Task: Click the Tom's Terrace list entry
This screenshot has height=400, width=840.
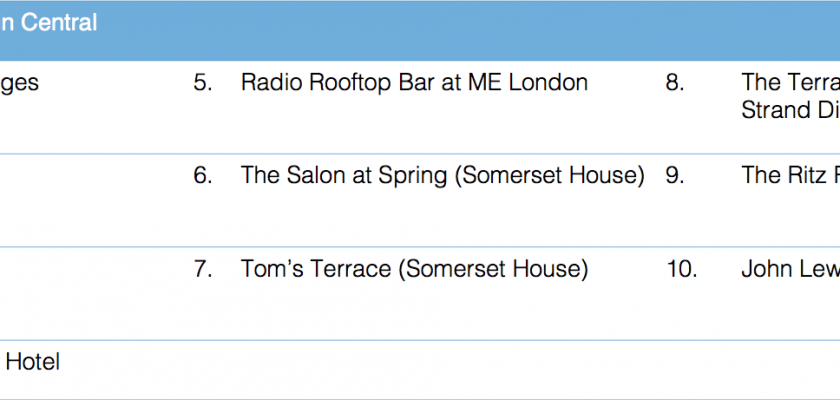Action: point(414,269)
